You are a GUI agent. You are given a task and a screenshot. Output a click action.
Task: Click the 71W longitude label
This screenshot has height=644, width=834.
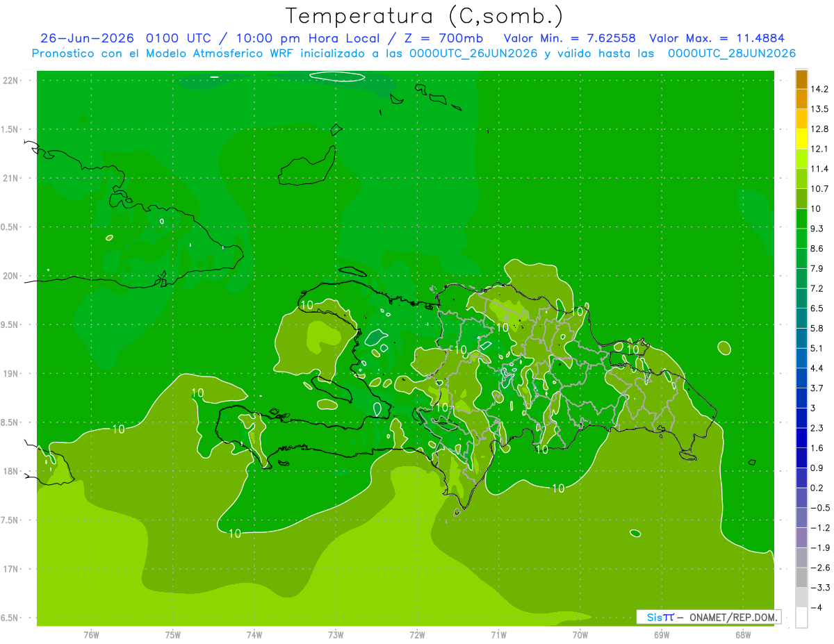[498, 634]
